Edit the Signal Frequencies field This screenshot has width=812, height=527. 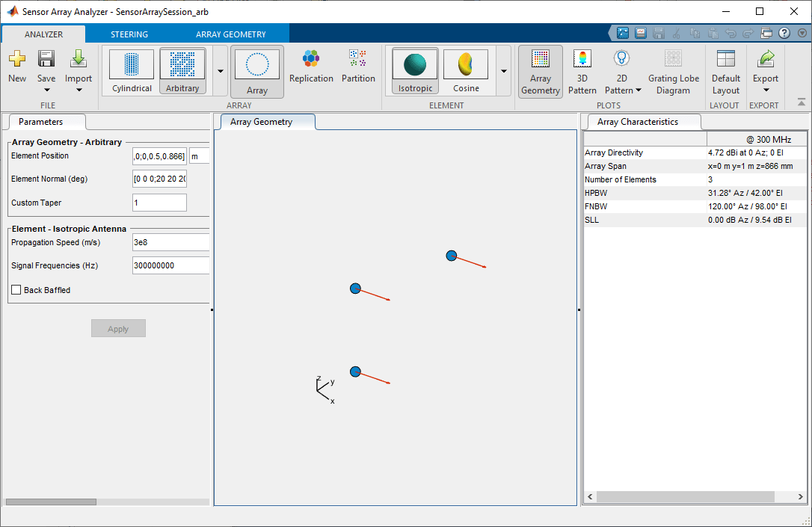(x=171, y=265)
